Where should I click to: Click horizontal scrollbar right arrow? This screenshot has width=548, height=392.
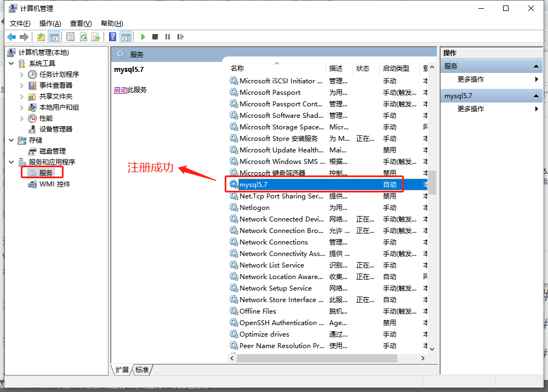tap(423, 359)
